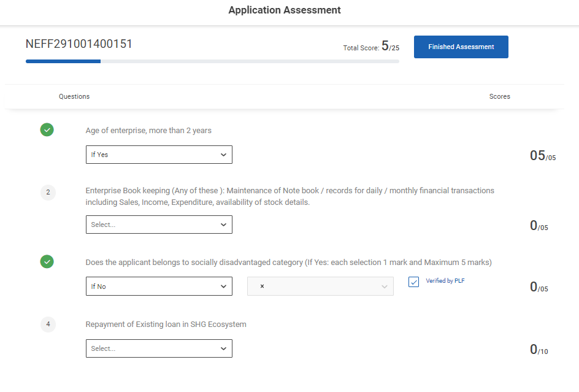This screenshot has height=392, width=579.
Task: Click the Application Assessment page title
Action: 285,10
